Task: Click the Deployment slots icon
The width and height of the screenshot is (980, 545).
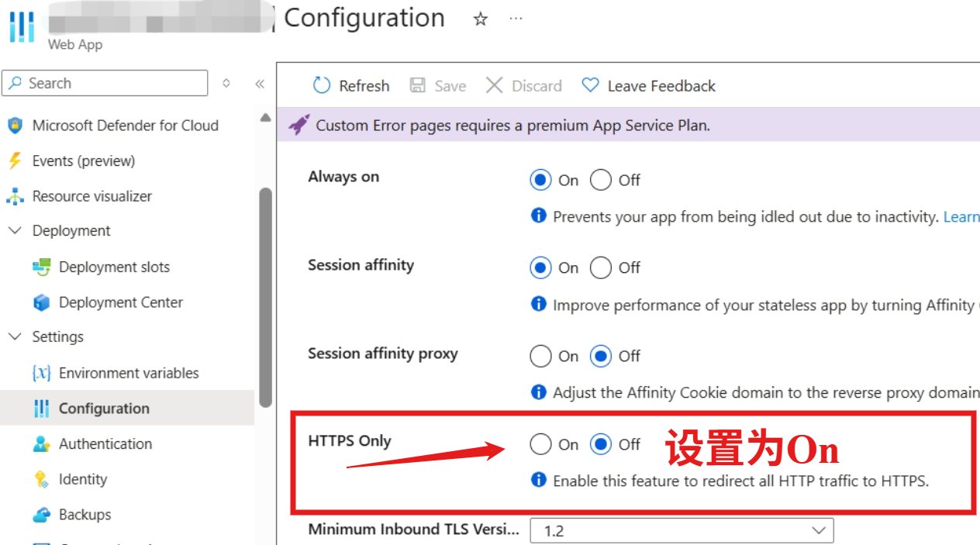Action: (42, 267)
